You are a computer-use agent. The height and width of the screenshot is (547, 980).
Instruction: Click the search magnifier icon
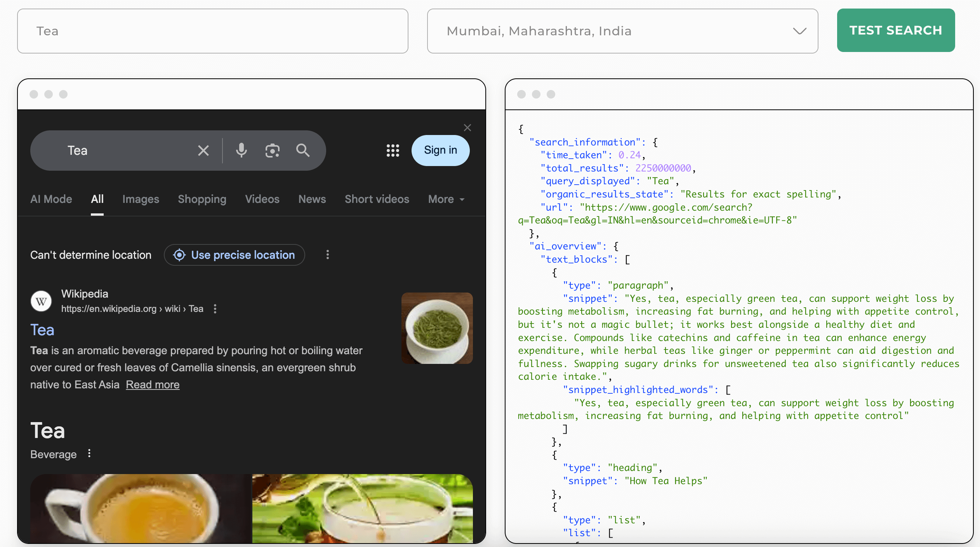coord(302,151)
